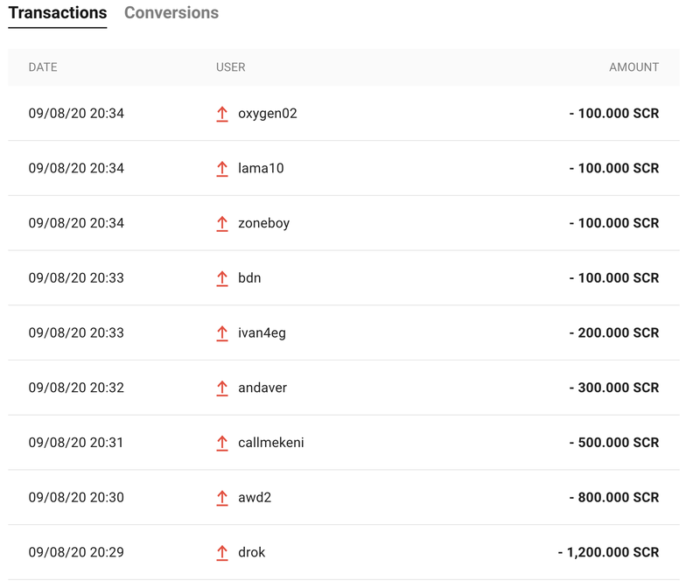This screenshot has height=588, width=700.
Task: Click the DATE column header
Action: pos(43,67)
